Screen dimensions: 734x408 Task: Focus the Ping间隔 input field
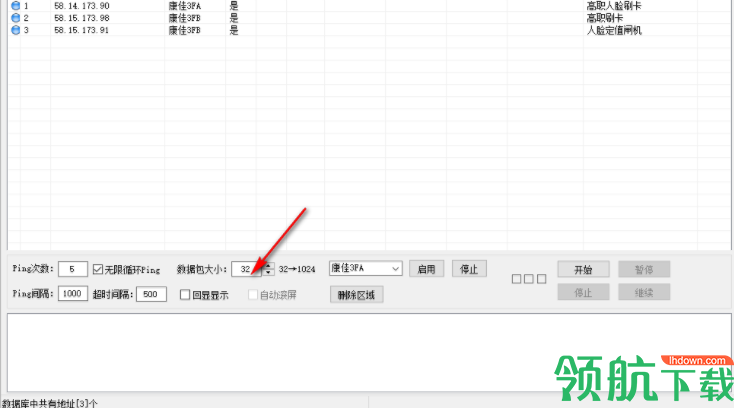(73, 294)
